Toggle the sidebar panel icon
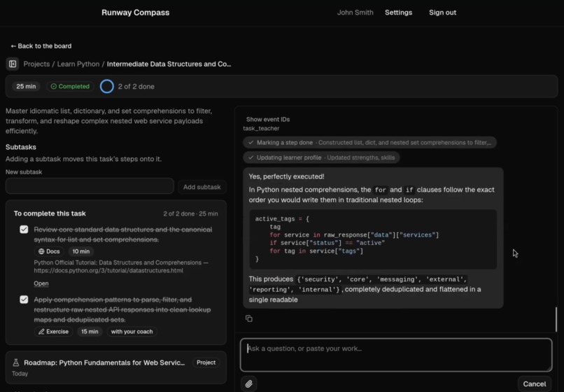 point(13,64)
